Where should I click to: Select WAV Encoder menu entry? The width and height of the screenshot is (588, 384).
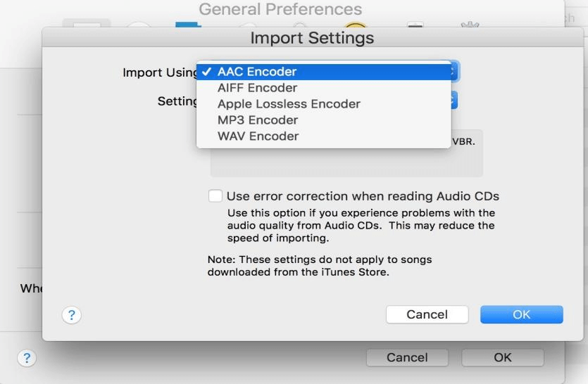(258, 136)
